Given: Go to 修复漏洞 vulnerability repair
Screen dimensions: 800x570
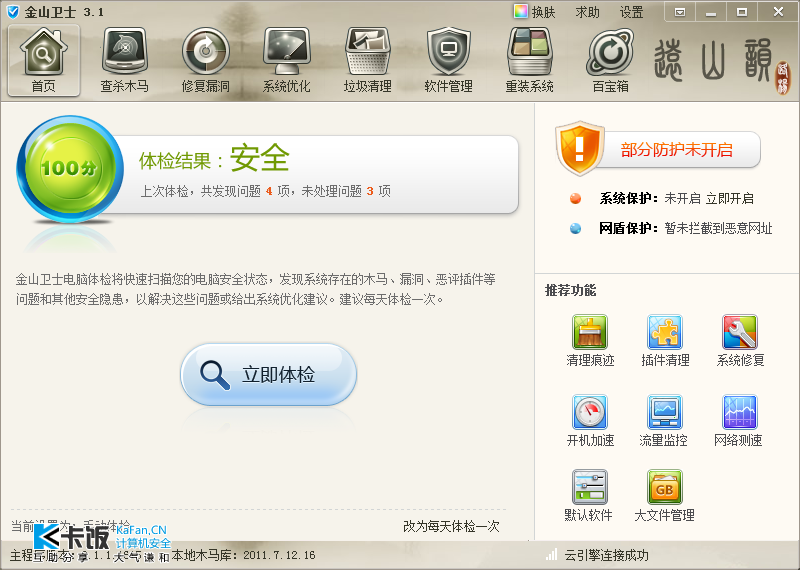Looking at the screenshot, I should click(206, 60).
